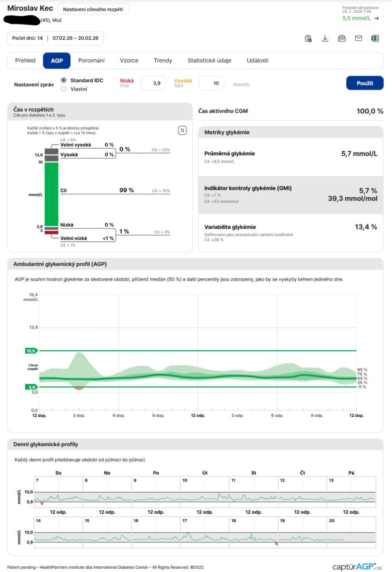This screenshot has width=392, height=572.
Task: Open the Porovnání tab
Action: 91,60
